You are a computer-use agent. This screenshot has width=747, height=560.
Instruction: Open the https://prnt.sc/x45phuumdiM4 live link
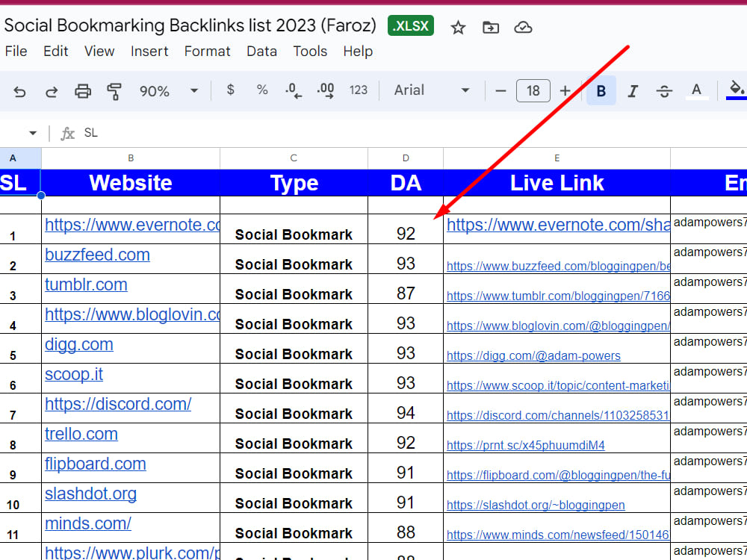click(x=526, y=445)
